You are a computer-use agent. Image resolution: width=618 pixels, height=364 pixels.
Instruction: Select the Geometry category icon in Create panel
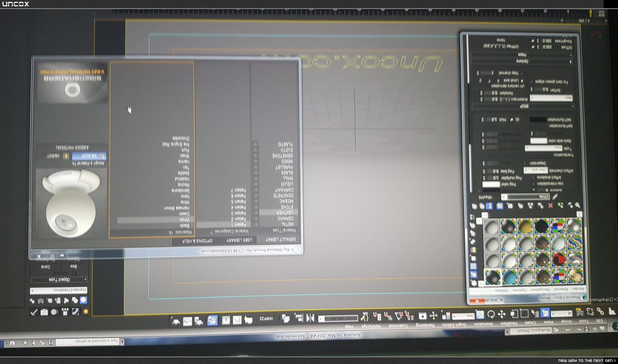[x=83, y=300]
